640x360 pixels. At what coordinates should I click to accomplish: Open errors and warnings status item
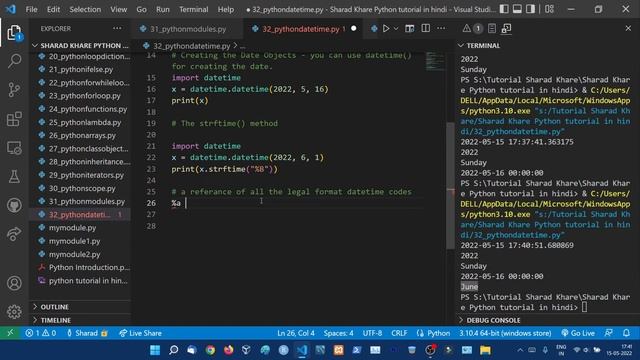40,333
